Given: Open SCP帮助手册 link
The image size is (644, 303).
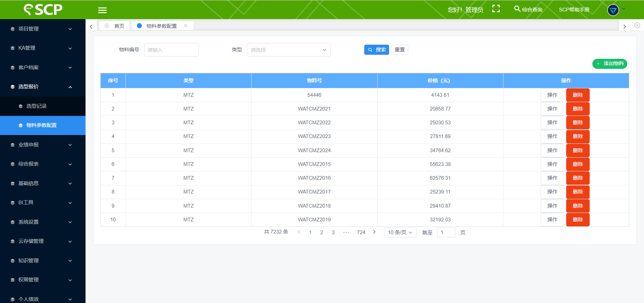Looking at the screenshot, I should tap(574, 10).
